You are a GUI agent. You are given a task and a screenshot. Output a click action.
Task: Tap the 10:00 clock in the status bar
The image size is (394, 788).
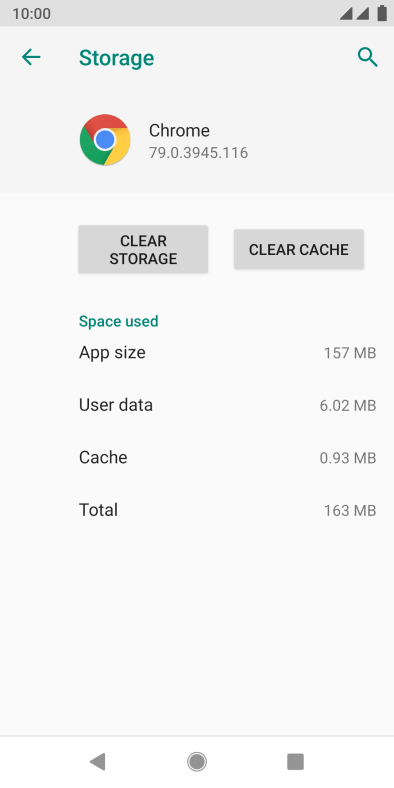31,14
